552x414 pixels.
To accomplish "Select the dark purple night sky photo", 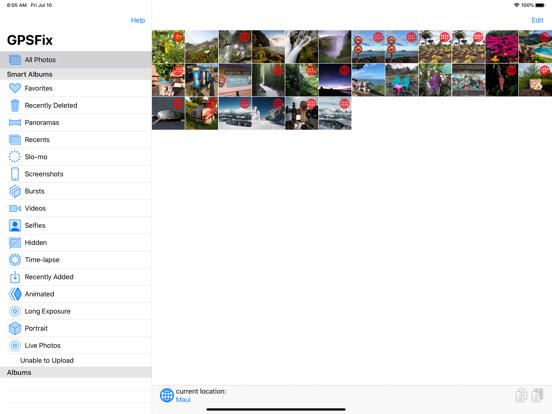I will [x=335, y=80].
